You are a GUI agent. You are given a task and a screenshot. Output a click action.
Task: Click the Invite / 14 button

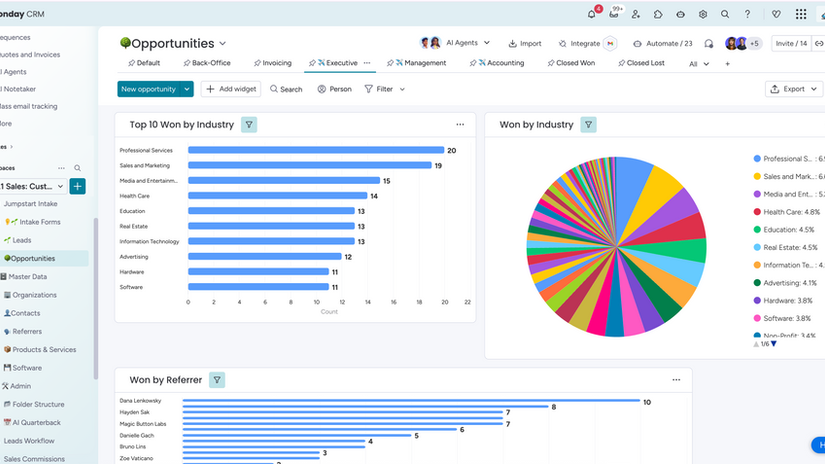791,44
